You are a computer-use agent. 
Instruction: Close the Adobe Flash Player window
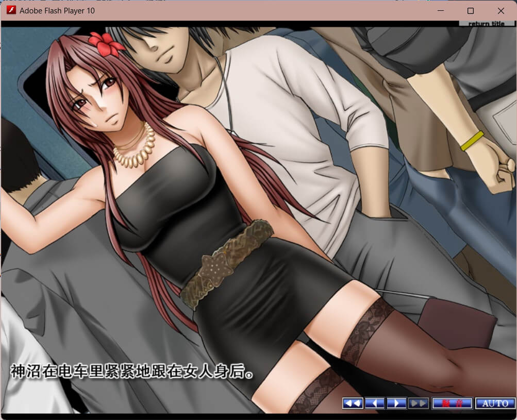pyautogui.click(x=501, y=10)
